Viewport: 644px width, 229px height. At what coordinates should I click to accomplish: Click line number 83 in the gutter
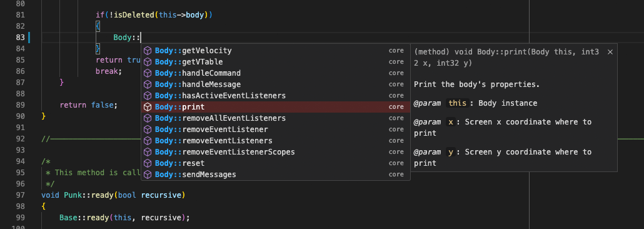click(x=20, y=38)
